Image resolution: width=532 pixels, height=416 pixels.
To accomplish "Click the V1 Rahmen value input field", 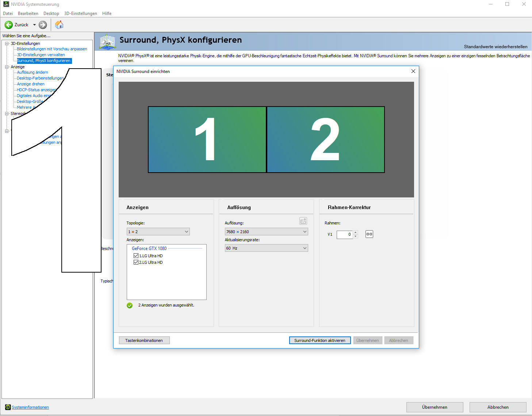I will point(345,234).
